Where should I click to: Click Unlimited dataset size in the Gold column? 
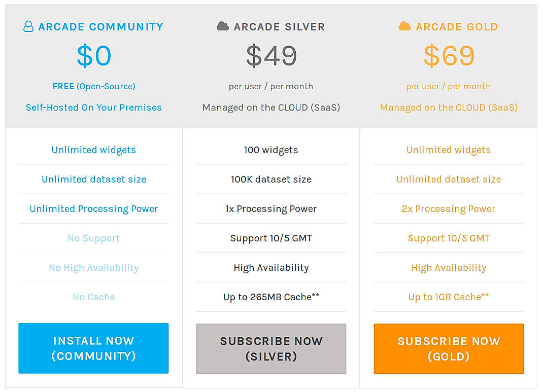(x=449, y=179)
